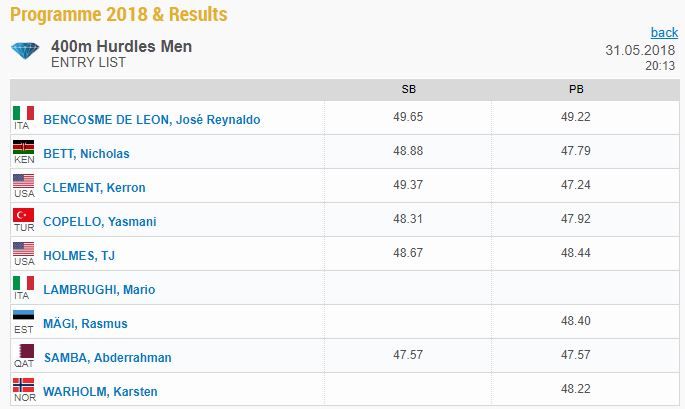This screenshot has width=685, height=409.
Task: Click the USA flag beside Clement
Action: [24, 181]
